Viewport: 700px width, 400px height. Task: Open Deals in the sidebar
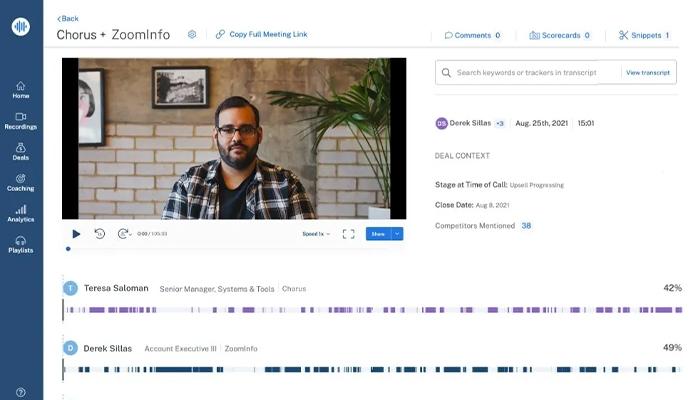tap(21, 152)
